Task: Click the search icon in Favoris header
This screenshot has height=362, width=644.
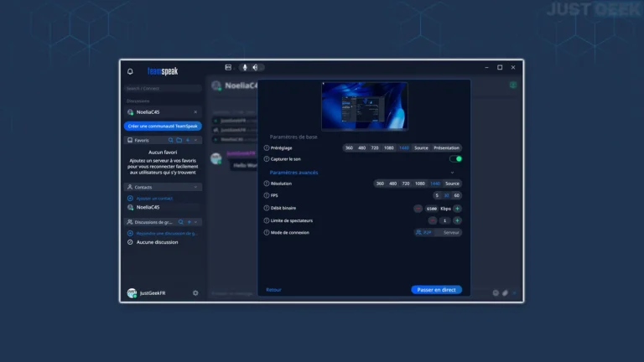Action: pos(170,140)
